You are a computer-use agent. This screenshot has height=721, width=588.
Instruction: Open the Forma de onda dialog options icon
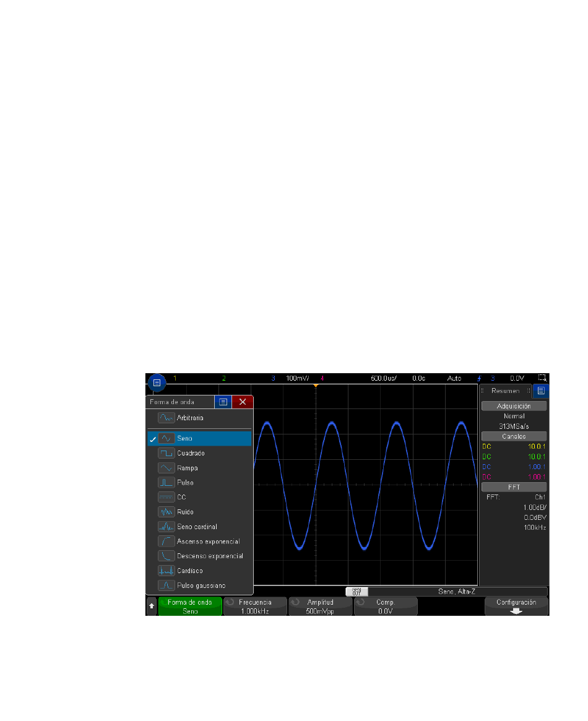point(223,402)
